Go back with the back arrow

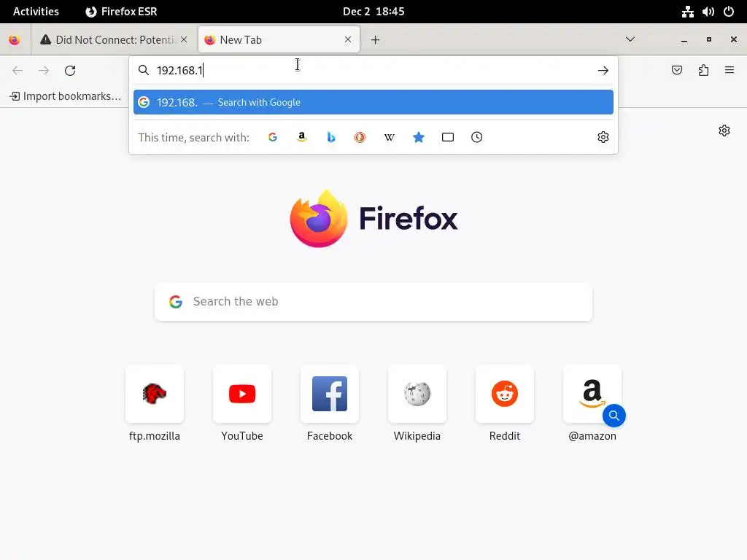tap(18, 71)
